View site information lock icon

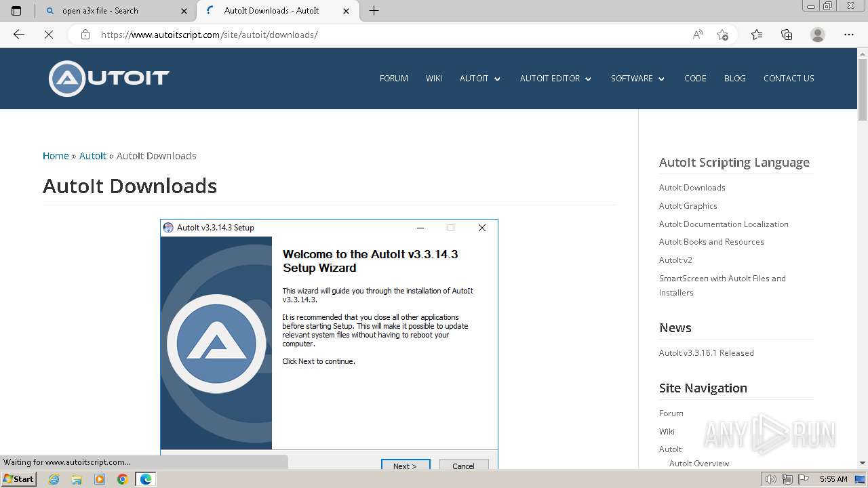85,35
